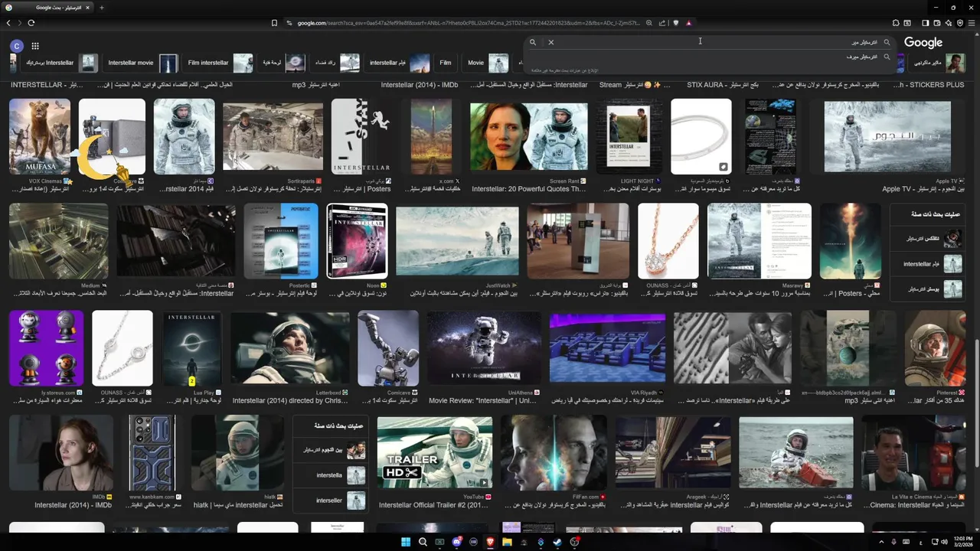Viewport: 980px width, 551px height.
Task: Open the purple cinema seats image
Action: [x=607, y=348]
